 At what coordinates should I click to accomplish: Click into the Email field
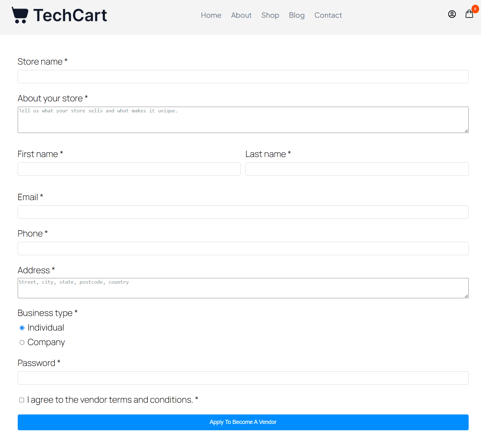[x=243, y=212]
